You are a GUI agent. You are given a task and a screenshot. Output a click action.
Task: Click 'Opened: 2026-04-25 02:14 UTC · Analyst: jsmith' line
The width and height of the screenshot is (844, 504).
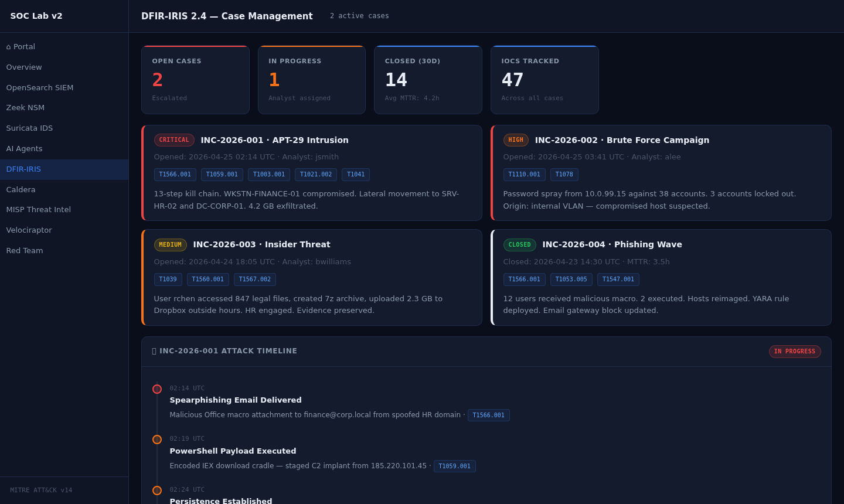click(247, 157)
